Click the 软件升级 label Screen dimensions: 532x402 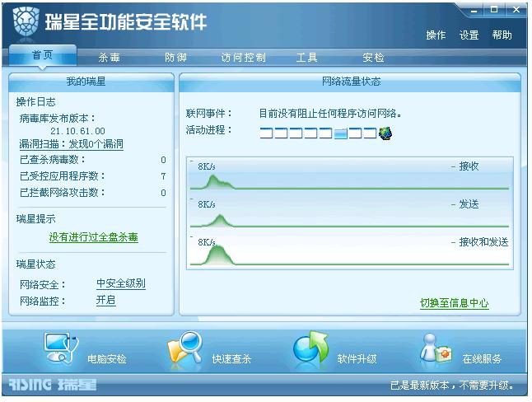[357, 359]
